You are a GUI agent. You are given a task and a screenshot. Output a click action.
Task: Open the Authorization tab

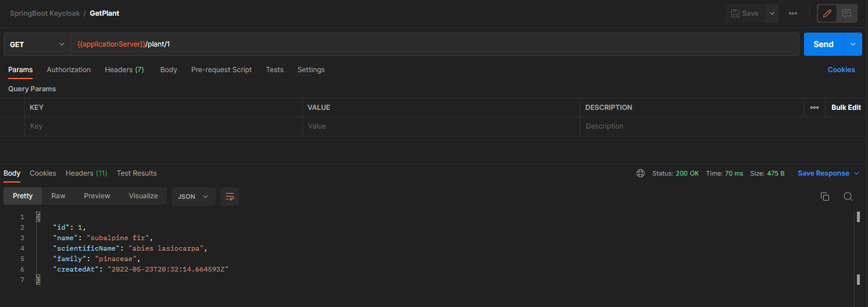tap(69, 70)
